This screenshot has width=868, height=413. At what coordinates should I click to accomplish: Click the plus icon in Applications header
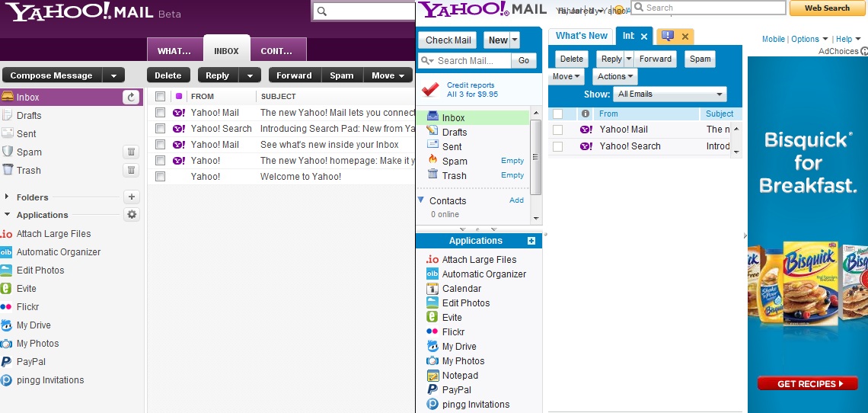[531, 241]
